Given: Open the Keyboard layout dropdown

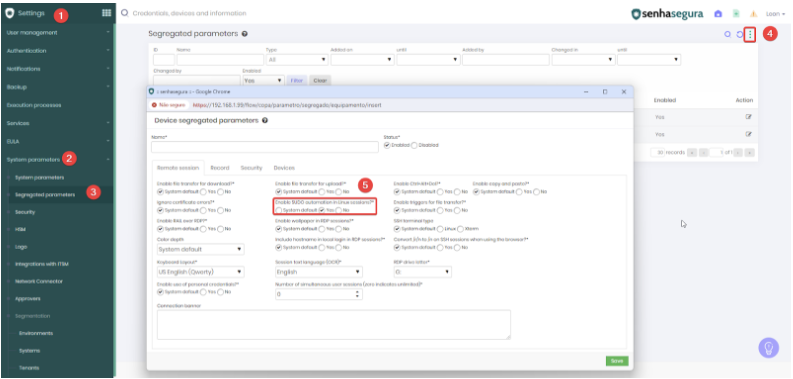Looking at the screenshot, I should point(201,272).
